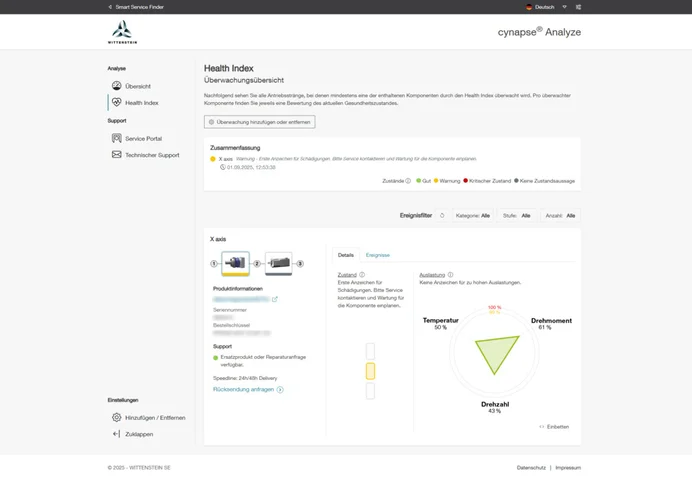This screenshot has height=480, width=692.
Task: Click the X axis summary warning entry
Action: (343, 159)
